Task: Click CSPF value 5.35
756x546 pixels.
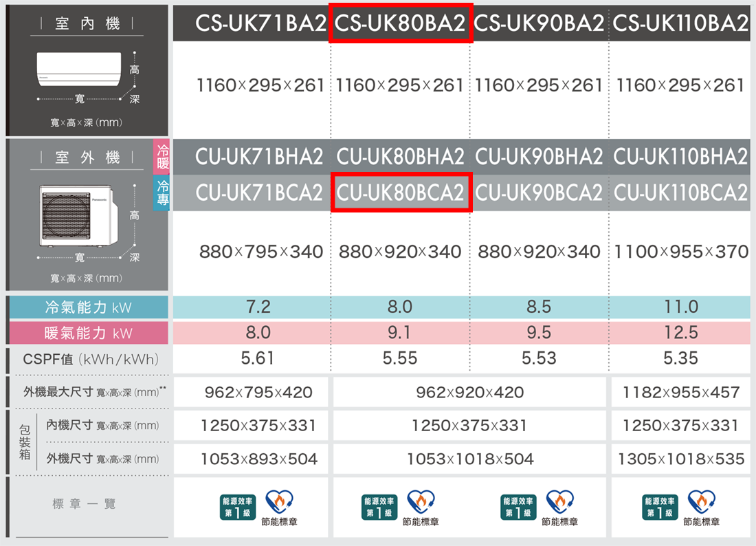Action: coord(681,358)
